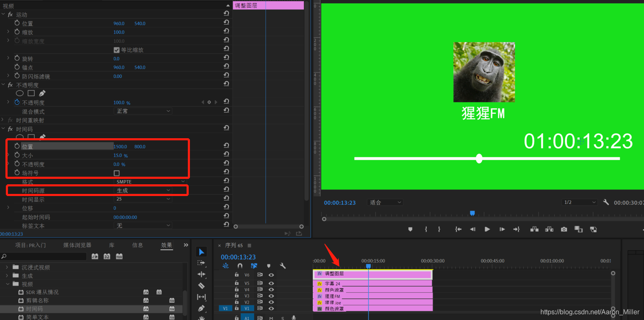The height and width of the screenshot is (320, 644).
Task: Open program monitor settings wrench
Action: pyautogui.click(x=606, y=202)
